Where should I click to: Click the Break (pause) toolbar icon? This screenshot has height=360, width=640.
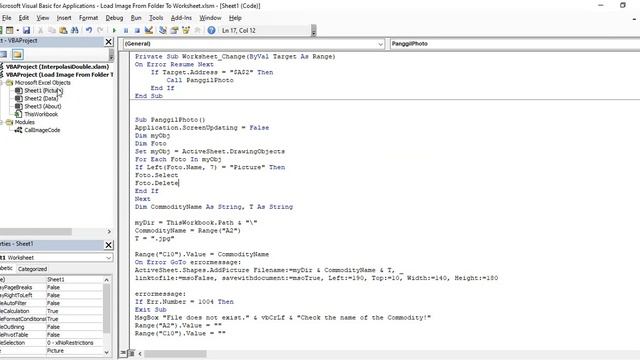(126, 30)
